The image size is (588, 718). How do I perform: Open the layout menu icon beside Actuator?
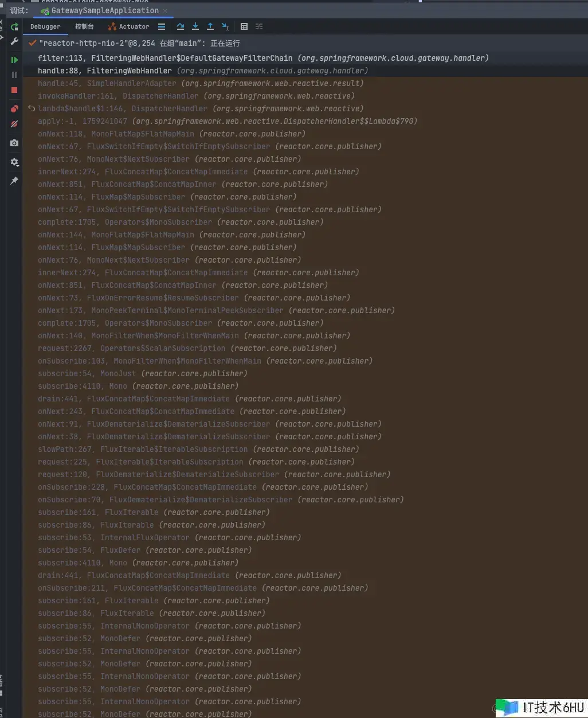(x=162, y=27)
